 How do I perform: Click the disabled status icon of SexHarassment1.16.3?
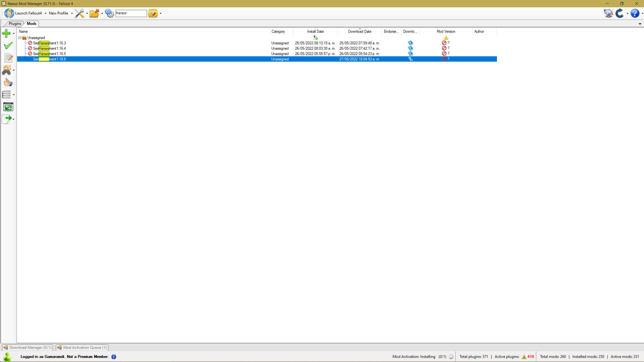30,43
